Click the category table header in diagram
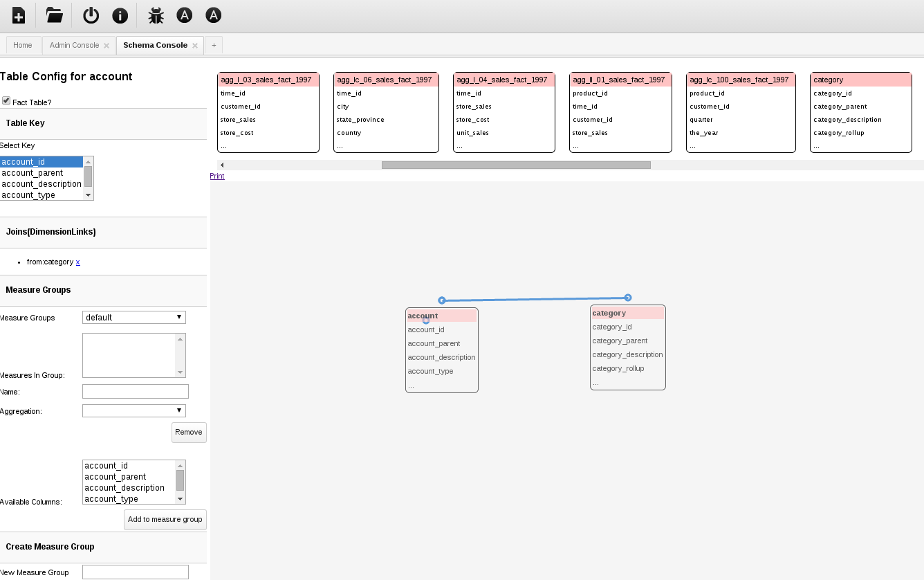Screen dimensions: 924x580 tap(628, 313)
